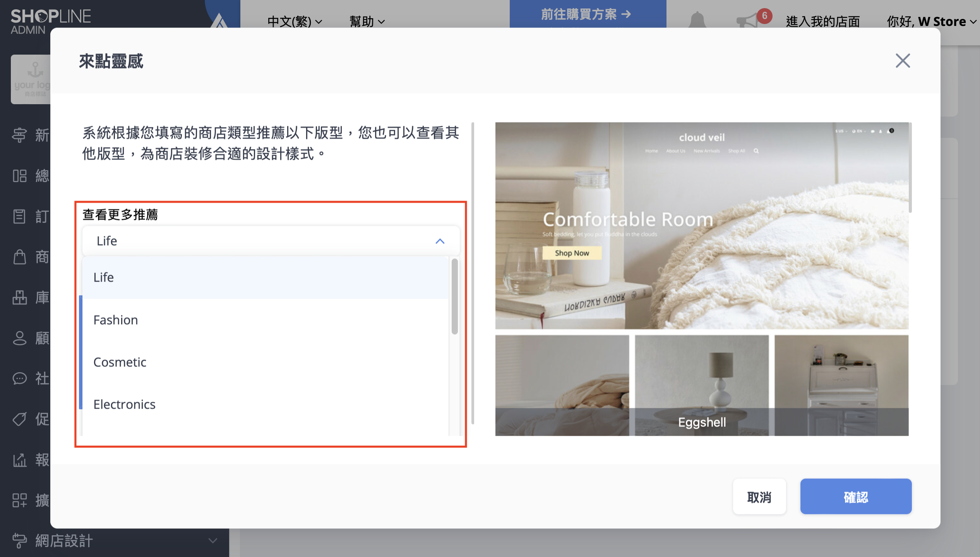Click the 確認 confirm button
Viewport: 980px width, 557px height.
point(856,497)
